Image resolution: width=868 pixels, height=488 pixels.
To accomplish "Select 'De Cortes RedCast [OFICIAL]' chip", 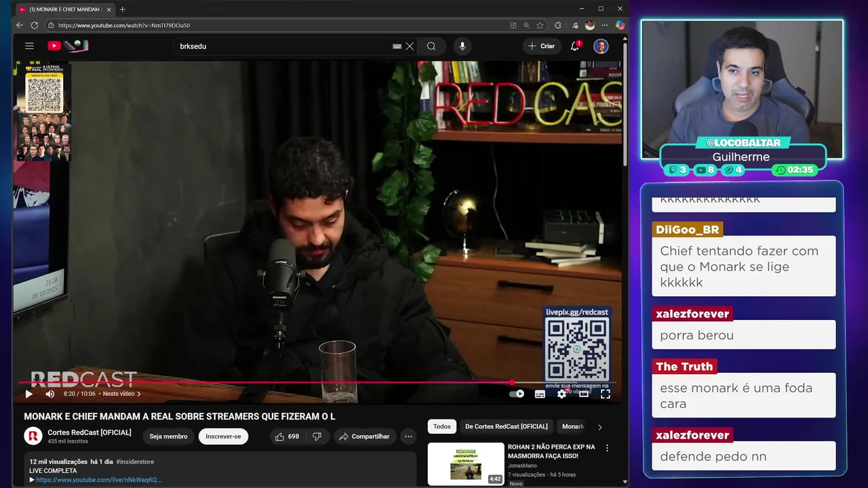I will coord(507,426).
